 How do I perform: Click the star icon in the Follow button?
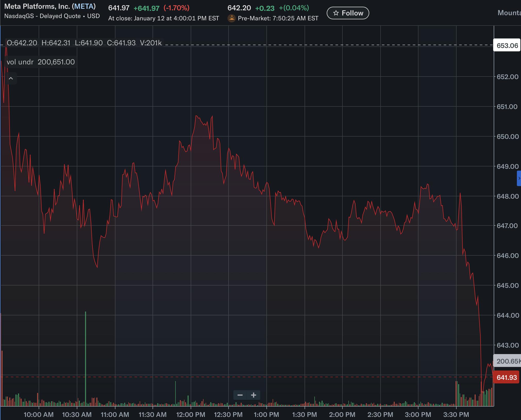click(x=336, y=13)
